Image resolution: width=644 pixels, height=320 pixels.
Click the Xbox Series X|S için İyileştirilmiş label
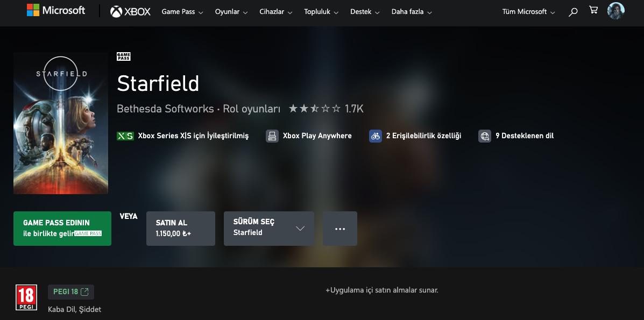pos(194,136)
